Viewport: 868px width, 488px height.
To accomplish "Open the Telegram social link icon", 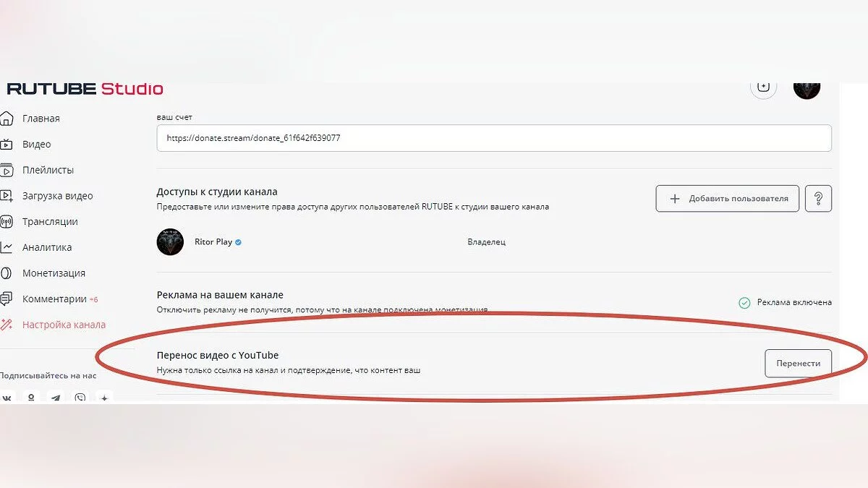I will pos(56,398).
